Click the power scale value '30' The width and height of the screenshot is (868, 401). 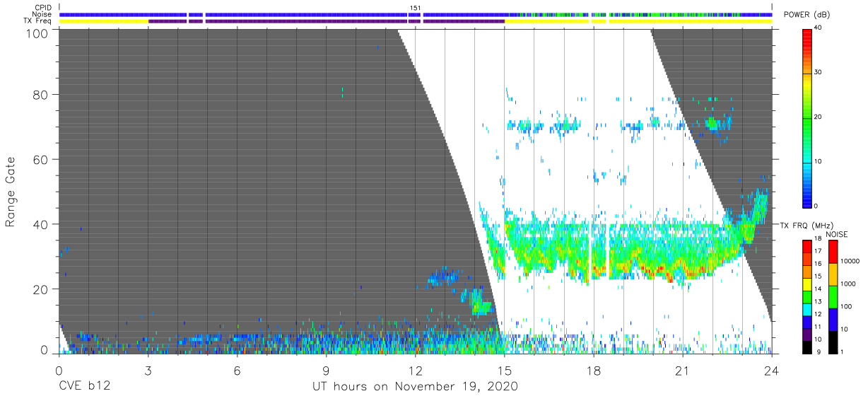pyautogui.click(x=819, y=73)
